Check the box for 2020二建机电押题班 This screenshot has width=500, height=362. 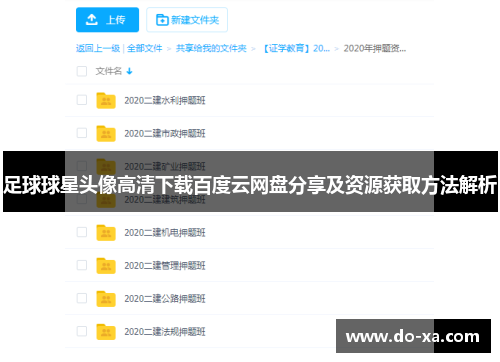pos(82,232)
